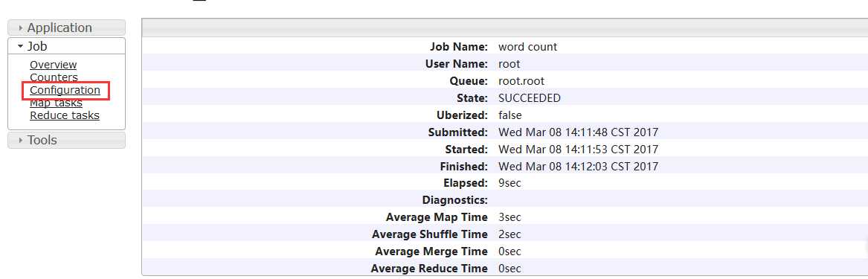Click the SUCCEEDED state value
868x279 pixels.
coord(530,98)
